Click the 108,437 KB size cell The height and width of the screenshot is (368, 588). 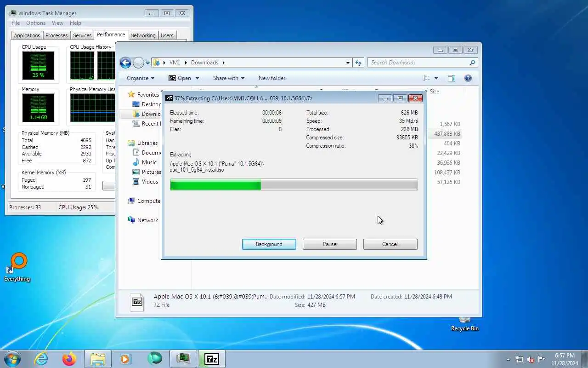coord(447,172)
